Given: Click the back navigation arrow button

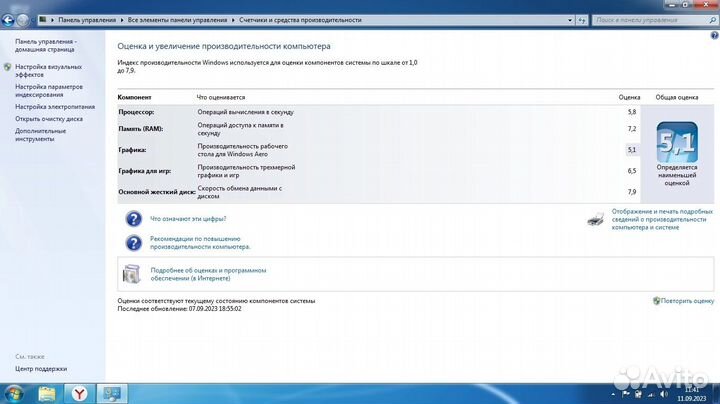Looking at the screenshot, I should [x=10, y=19].
